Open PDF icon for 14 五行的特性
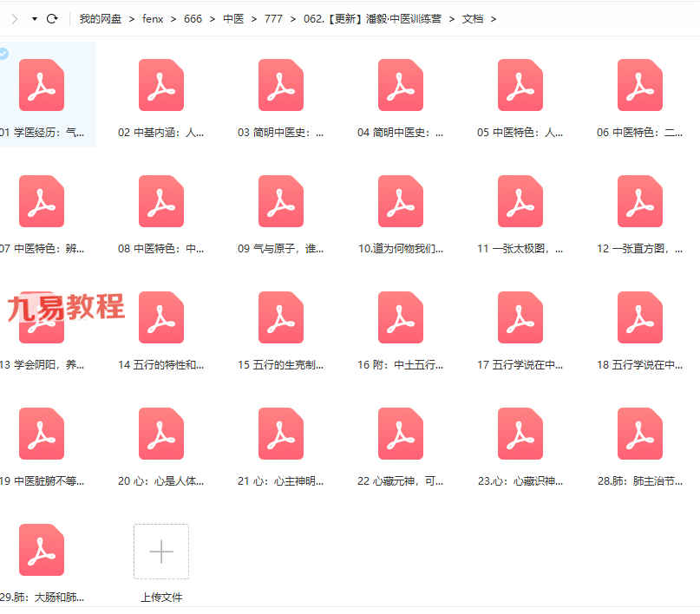This screenshot has width=700, height=614. 161,317
